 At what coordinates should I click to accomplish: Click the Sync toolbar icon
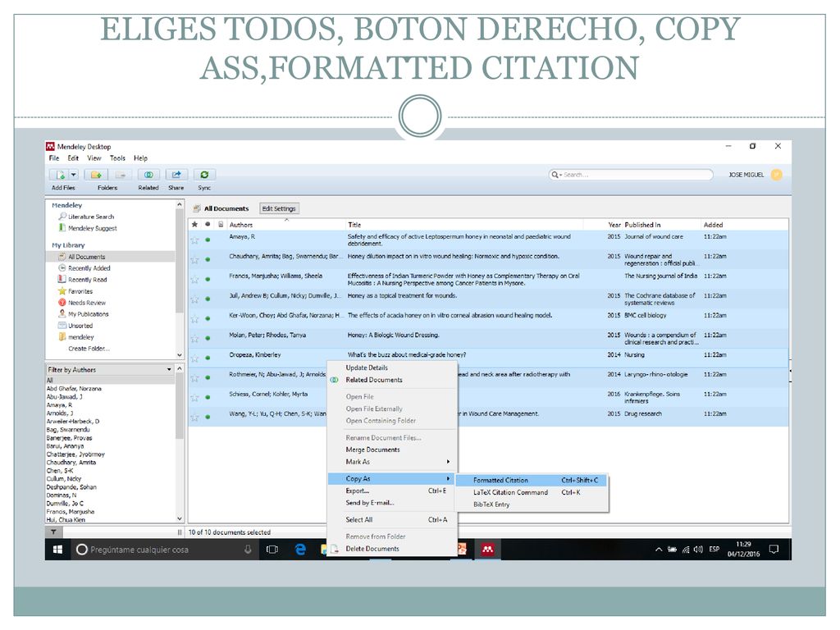(x=204, y=175)
